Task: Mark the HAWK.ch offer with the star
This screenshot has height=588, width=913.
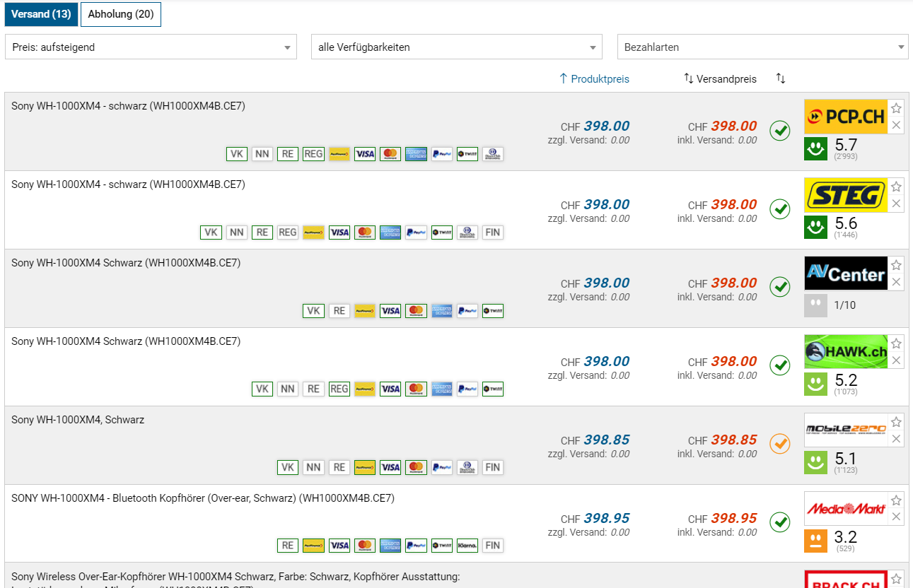Action: (x=897, y=343)
